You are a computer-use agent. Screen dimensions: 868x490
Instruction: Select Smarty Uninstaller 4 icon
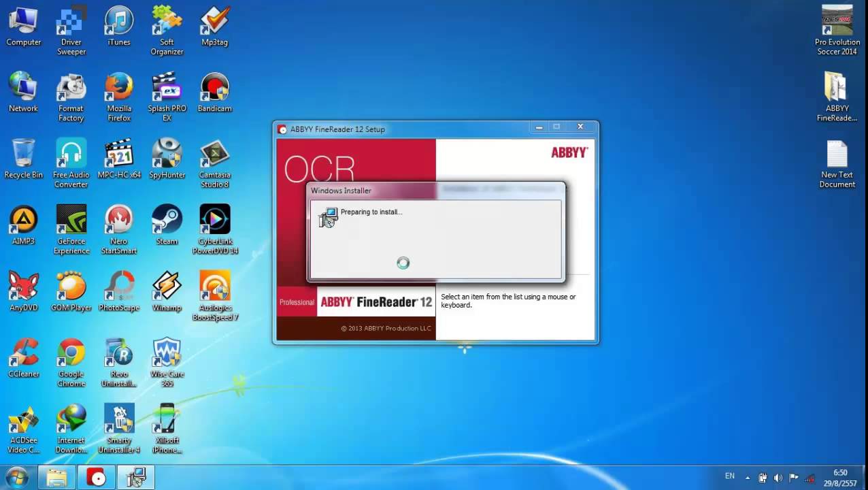tap(119, 429)
